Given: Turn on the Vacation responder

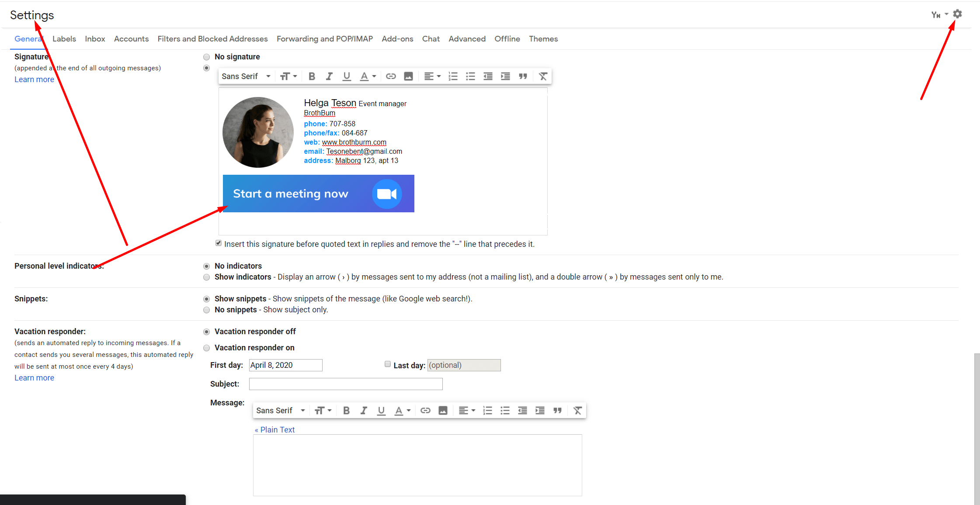Looking at the screenshot, I should click(x=206, y=348).
